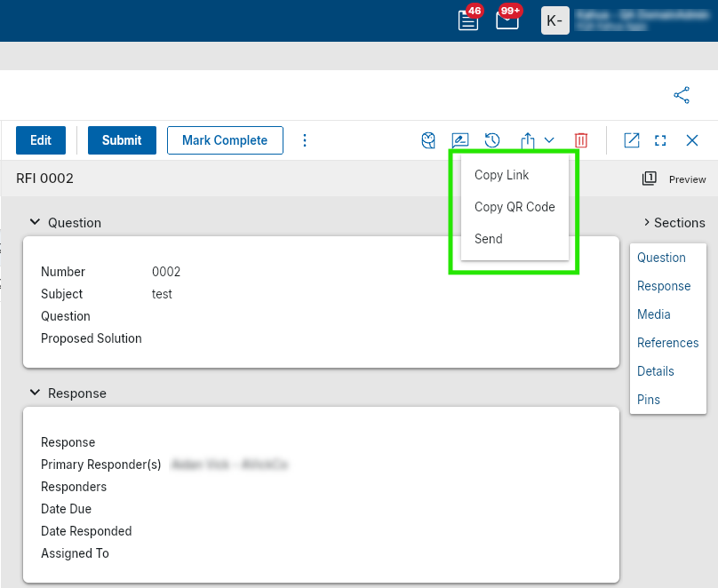Jump to the References section link
Image resolution: width=718 pixels, height=588 pixels.
(x=667, y=343)
